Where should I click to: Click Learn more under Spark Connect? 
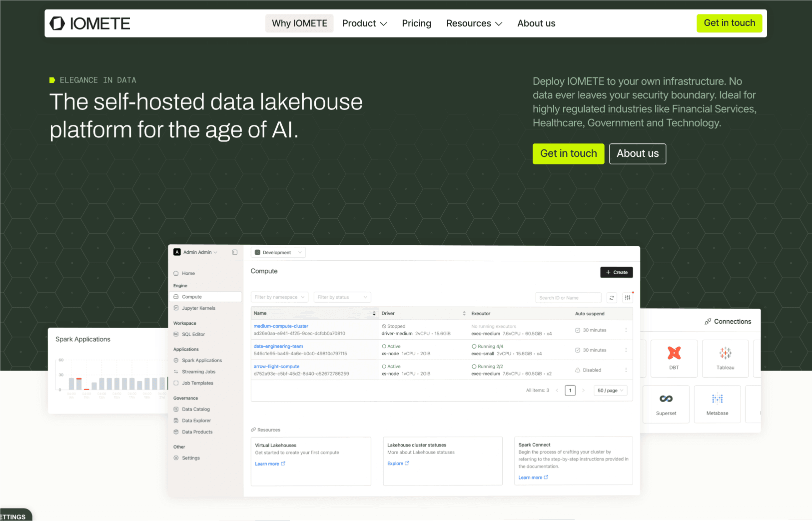point(533,478)
